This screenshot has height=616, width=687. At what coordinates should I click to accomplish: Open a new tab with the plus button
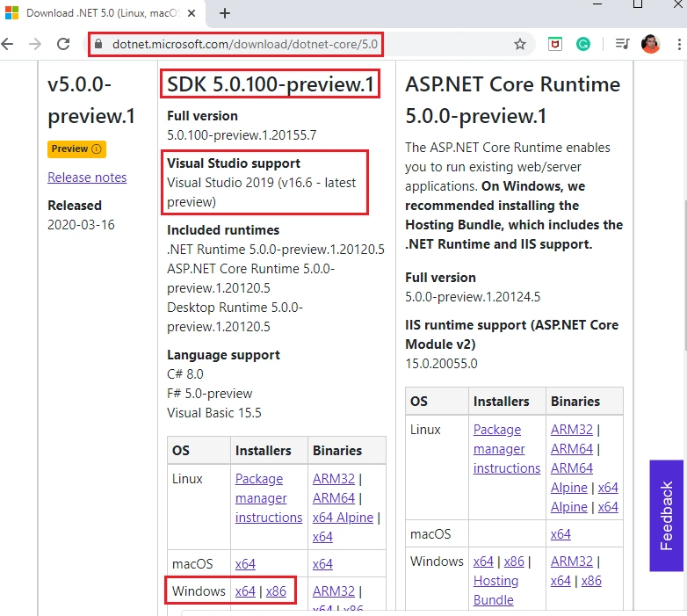coord(225,13)
